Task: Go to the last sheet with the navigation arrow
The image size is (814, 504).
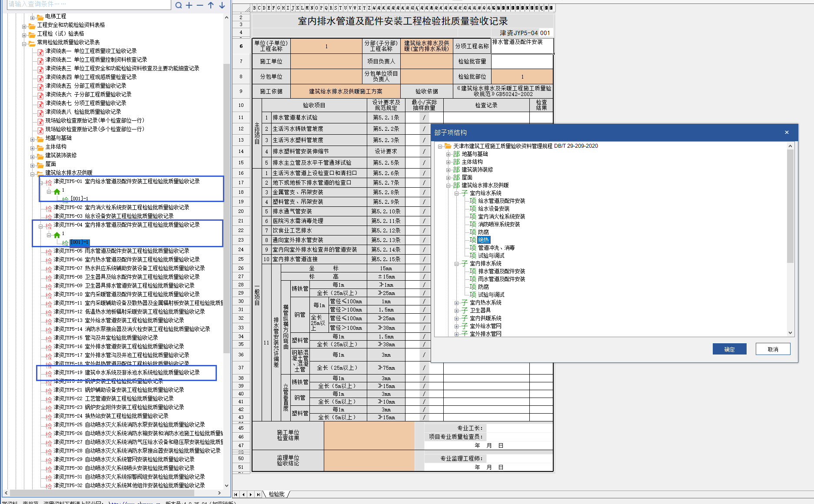Action: [x=258, y=494]
